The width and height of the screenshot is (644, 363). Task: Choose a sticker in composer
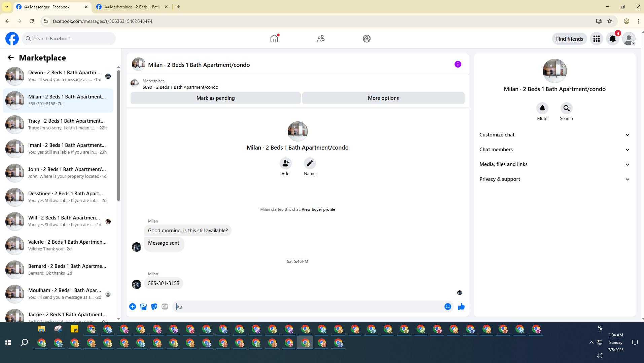tap(154, 307)
